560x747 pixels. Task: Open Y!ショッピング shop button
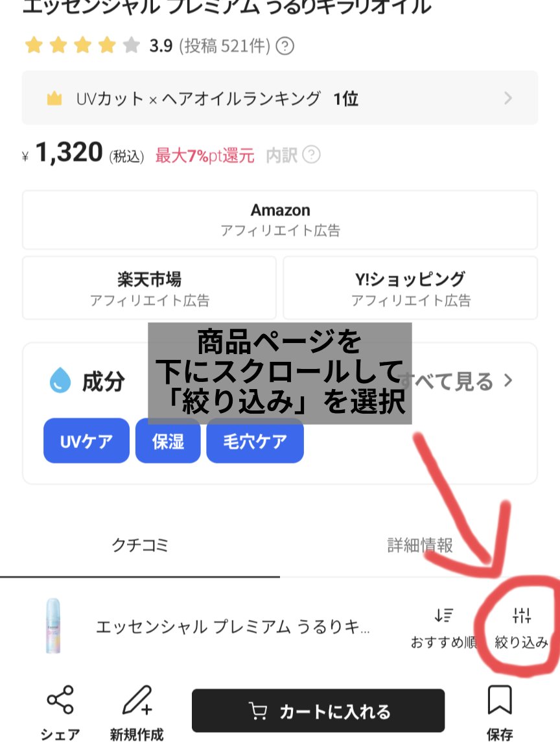pos(410,288)
